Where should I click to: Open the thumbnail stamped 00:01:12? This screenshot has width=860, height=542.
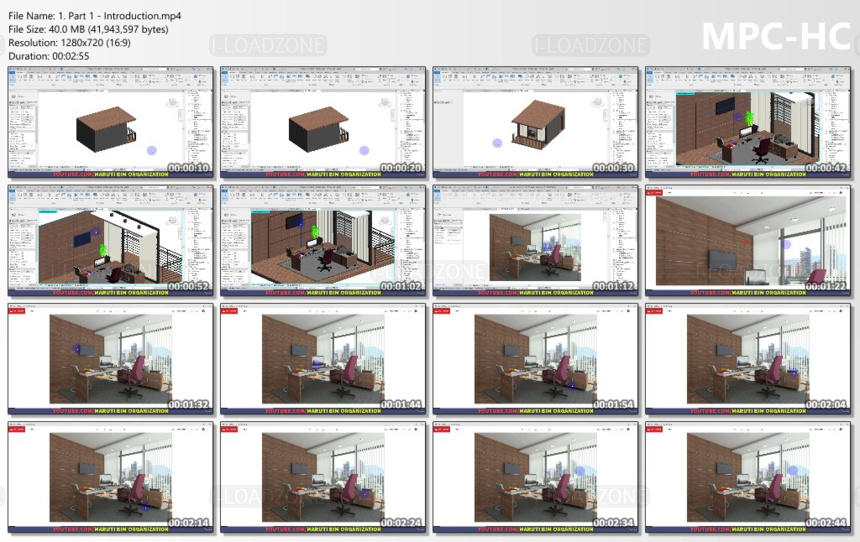pos(536,241)
